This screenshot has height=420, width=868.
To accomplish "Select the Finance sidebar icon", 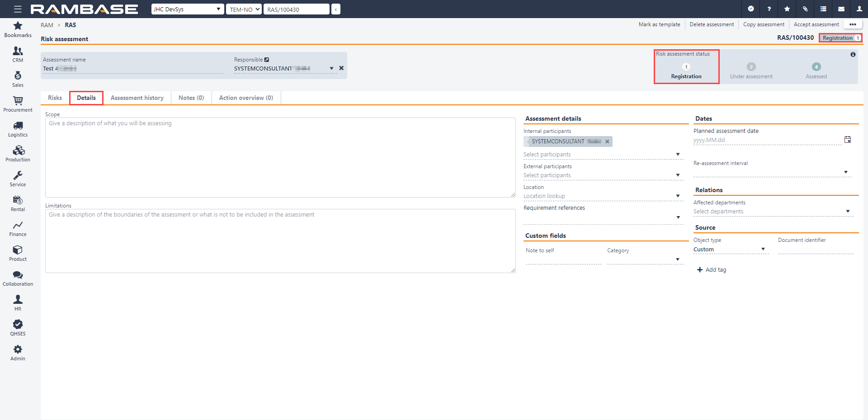I will (x=18, y=227).
